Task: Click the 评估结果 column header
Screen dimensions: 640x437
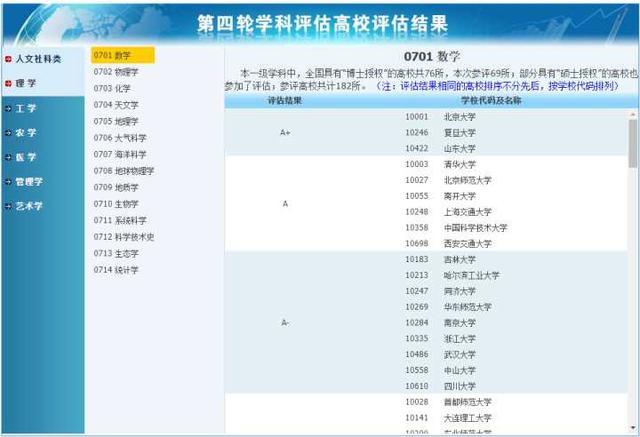Action: (284, 101)
